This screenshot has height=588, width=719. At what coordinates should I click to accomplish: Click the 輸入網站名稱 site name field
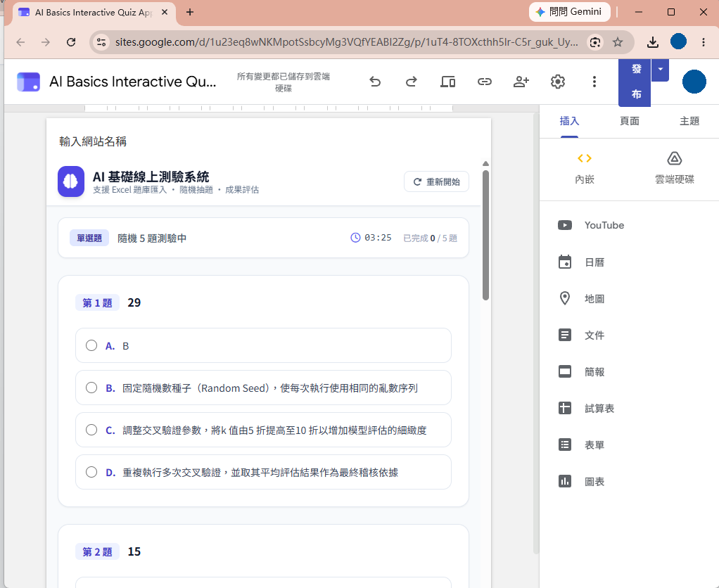[93, 141]
